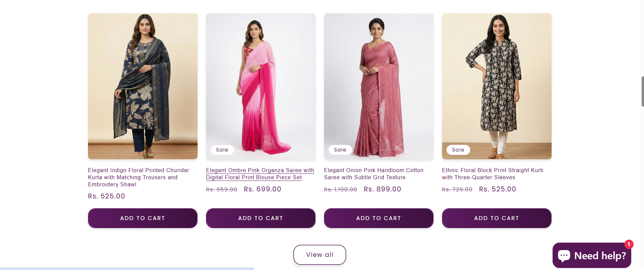
Task: Click the chat notification badge
Action: (629, 244)
